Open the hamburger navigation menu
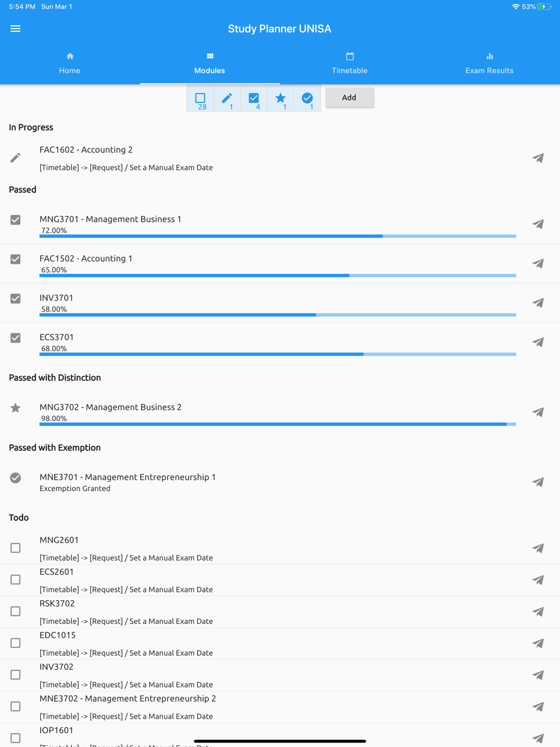 point(15,29)
